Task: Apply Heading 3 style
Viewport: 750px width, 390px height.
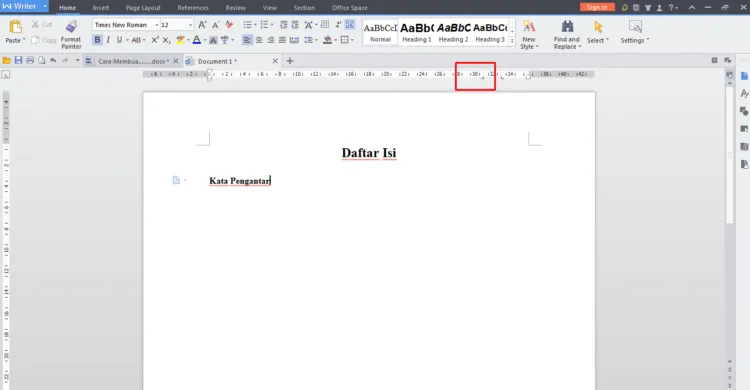Action: (x=490, y=33)
